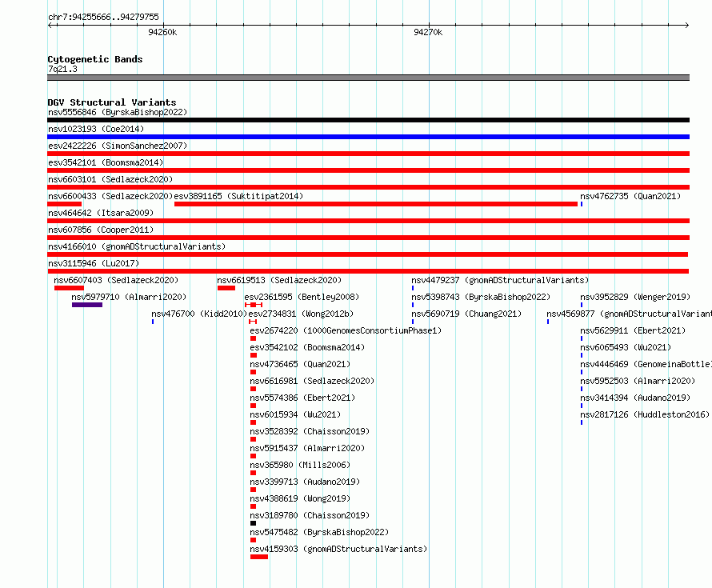
Task: Click nsv6616981 (Sedlazeck2020) label
Action: pyautogui.click(x=312, y=381)
